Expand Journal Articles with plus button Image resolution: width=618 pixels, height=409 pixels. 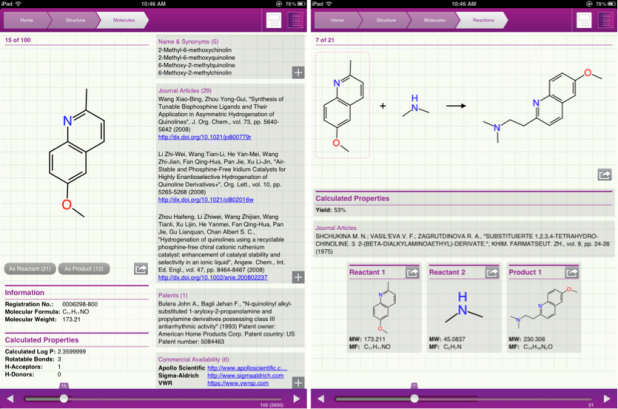pos(298,277)
